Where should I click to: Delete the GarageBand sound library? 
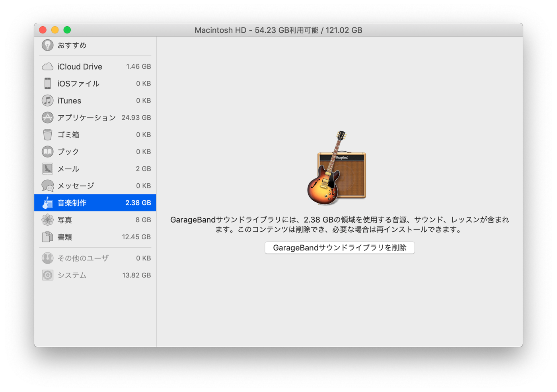(340, 248)
